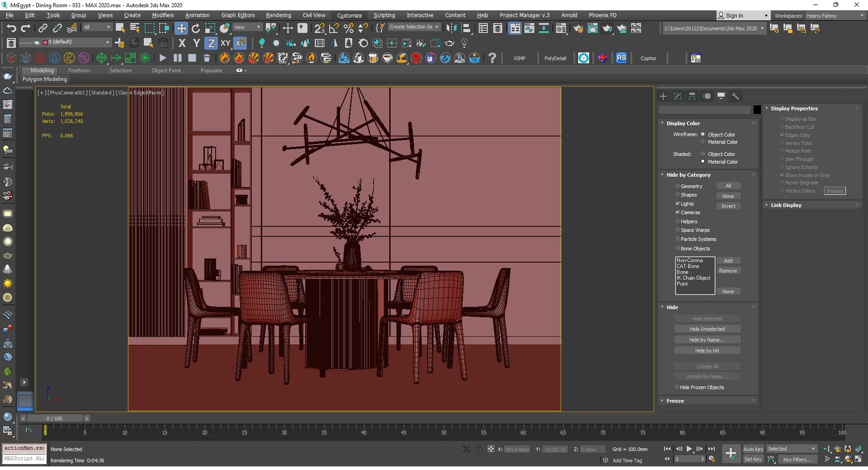The image size is (868, 470).
Task: Switch to the Freeform ribbon tab
Action: click(79, 70)
